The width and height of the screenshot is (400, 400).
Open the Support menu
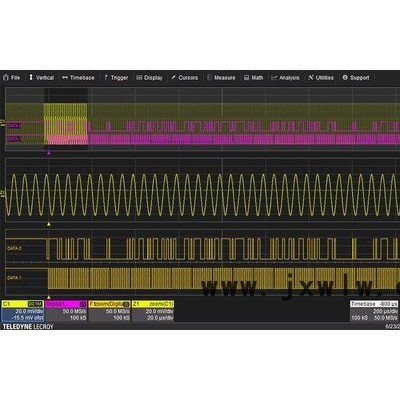(x=356, y=78)
